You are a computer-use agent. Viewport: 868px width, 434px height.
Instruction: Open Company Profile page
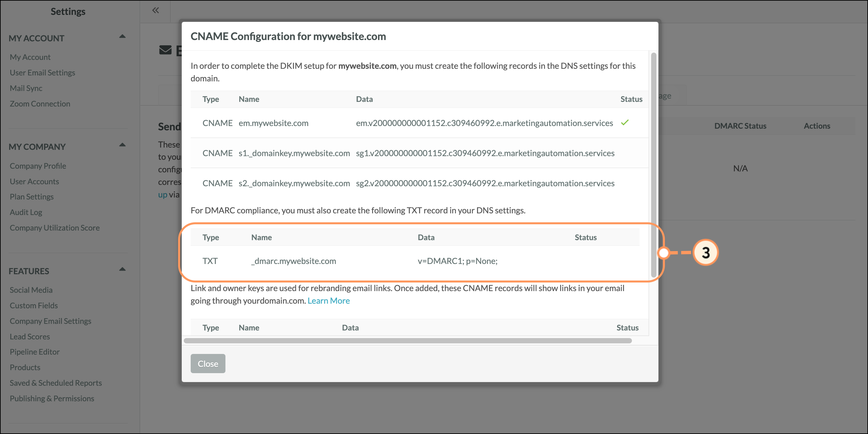[38, 166]
